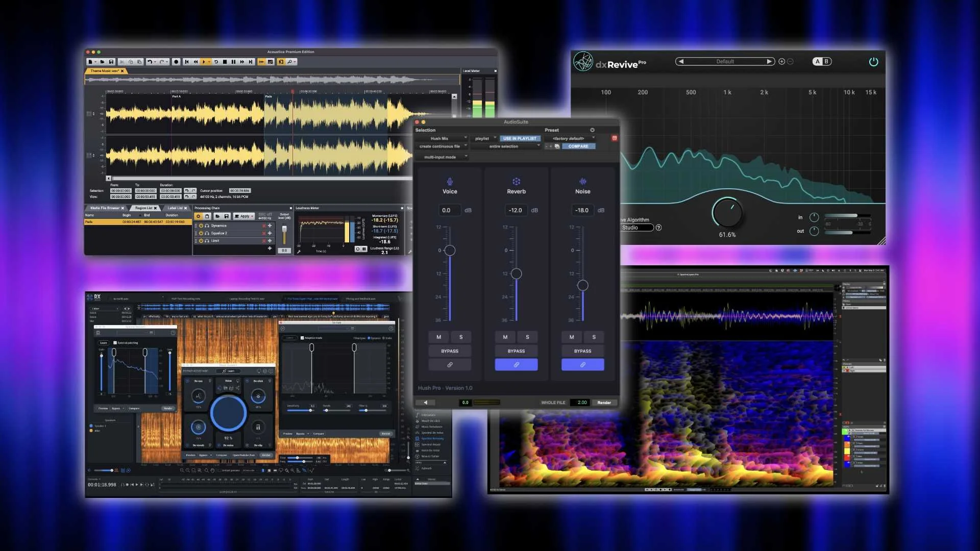Solo the Noise channel

click(594, 337)
